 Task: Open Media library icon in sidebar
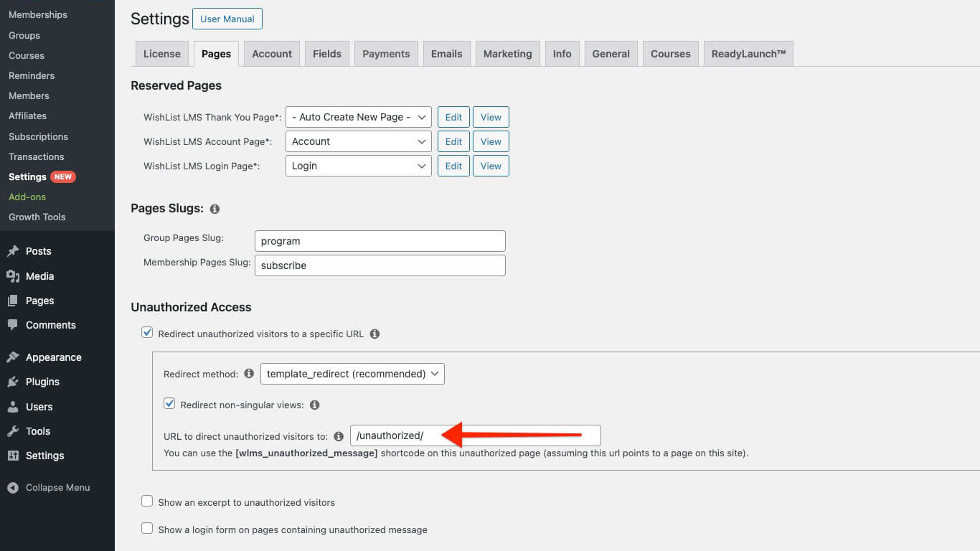[13, 276]
